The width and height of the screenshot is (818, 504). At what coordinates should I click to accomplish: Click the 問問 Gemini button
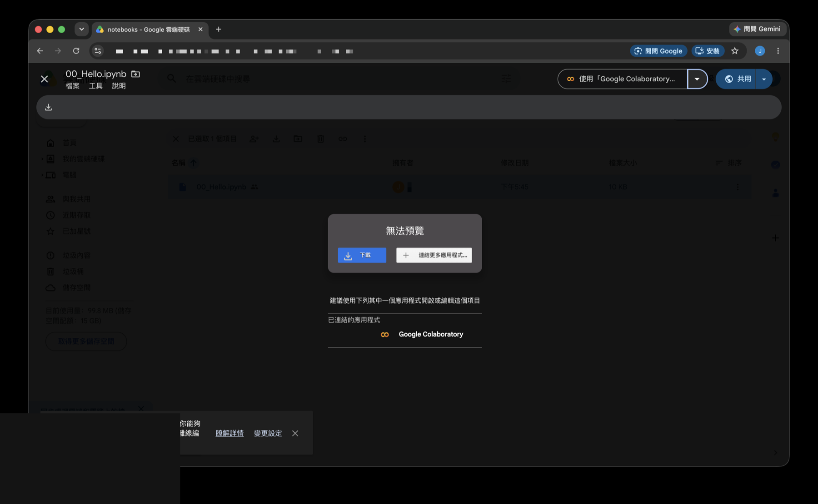[x=757, y=29]
